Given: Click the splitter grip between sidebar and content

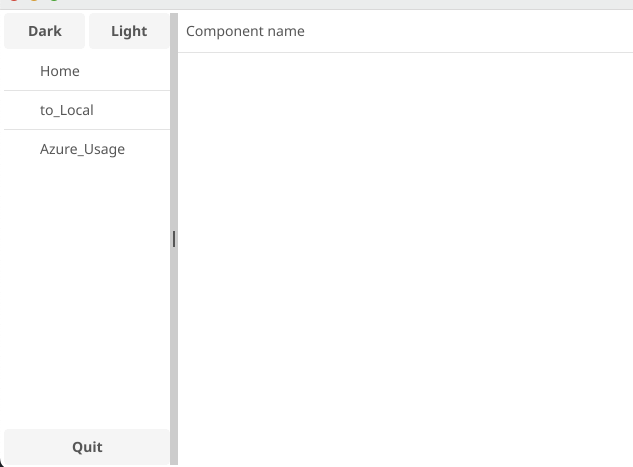Looking at the screenshot, I should 174,239.
